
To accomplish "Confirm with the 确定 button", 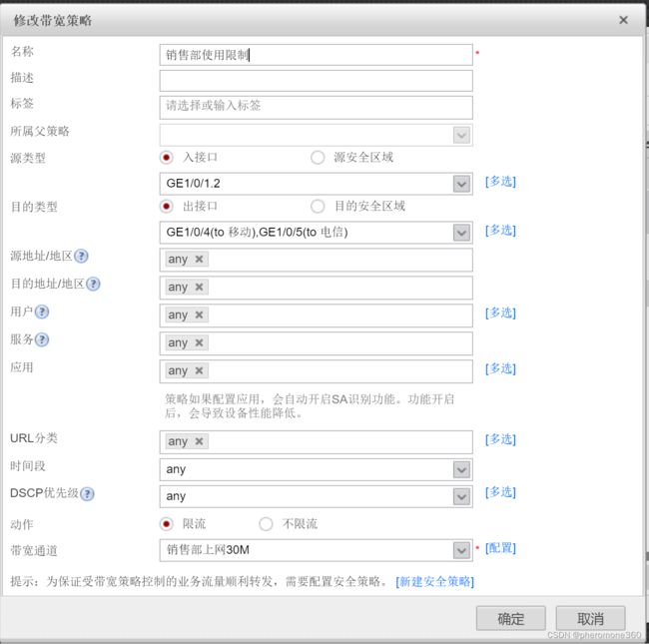I will (511, 619).
